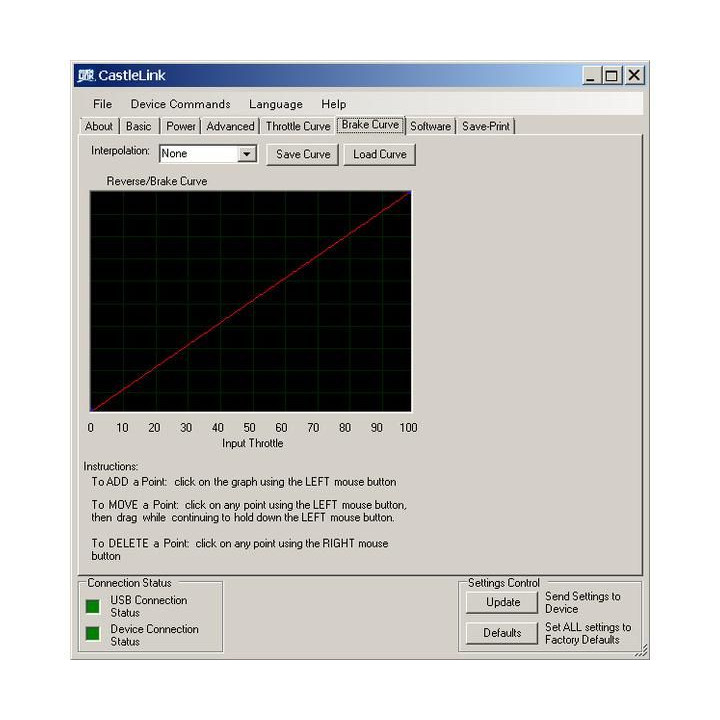Click the 'Interpolation:' label
The height and width of the screenshot is (720, 720).
pos(120,151)
